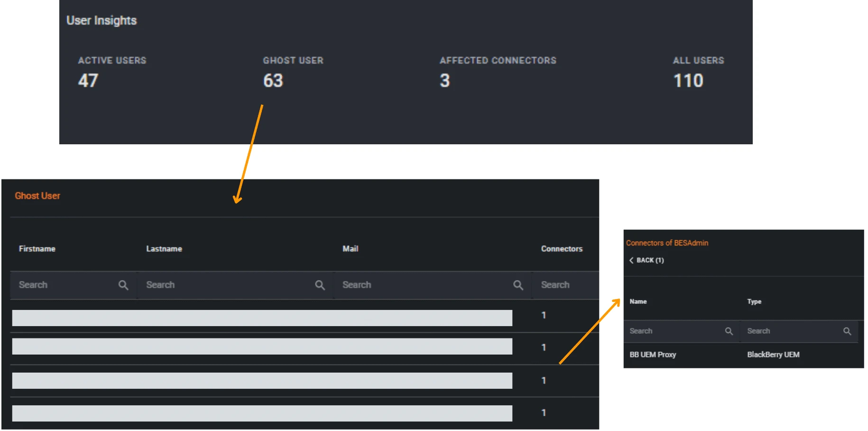Open connector count of the first ghost user
The height and width of the screenshot is (431, 868).
click(x=544, y=315)
